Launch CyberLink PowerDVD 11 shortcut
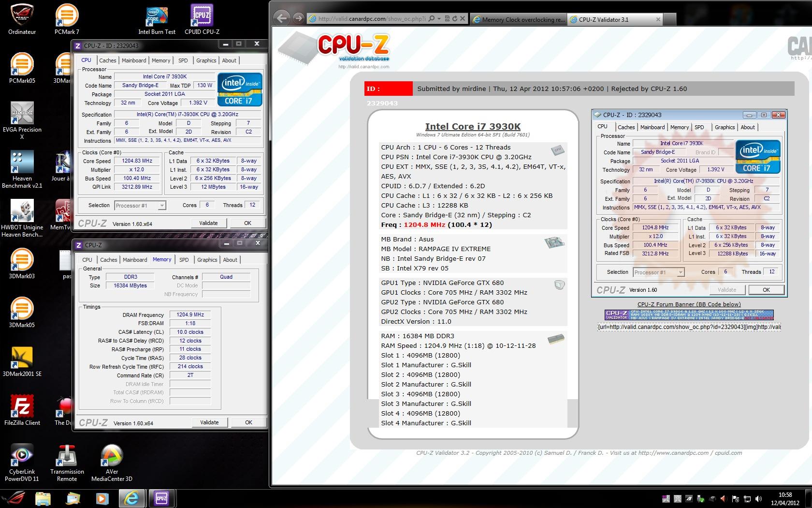 (22, 463)
